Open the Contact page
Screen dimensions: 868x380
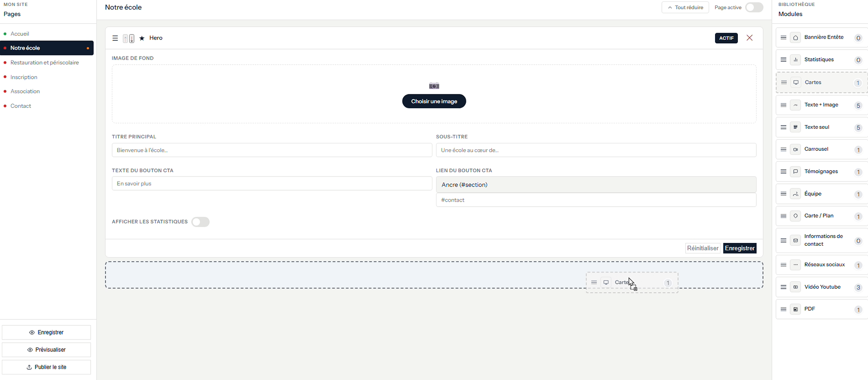click(20, 106)
